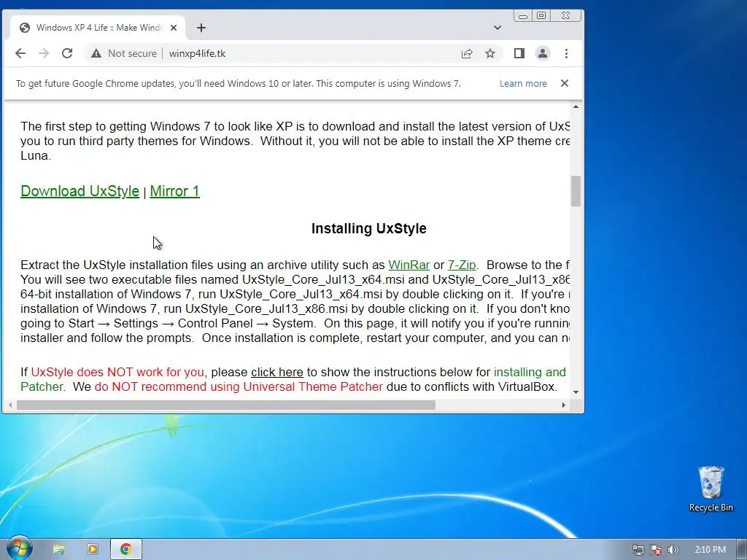Click the Installing UxStyle heading
The width and height of the screenshot is (747, 560).
(x=368, y=228)
